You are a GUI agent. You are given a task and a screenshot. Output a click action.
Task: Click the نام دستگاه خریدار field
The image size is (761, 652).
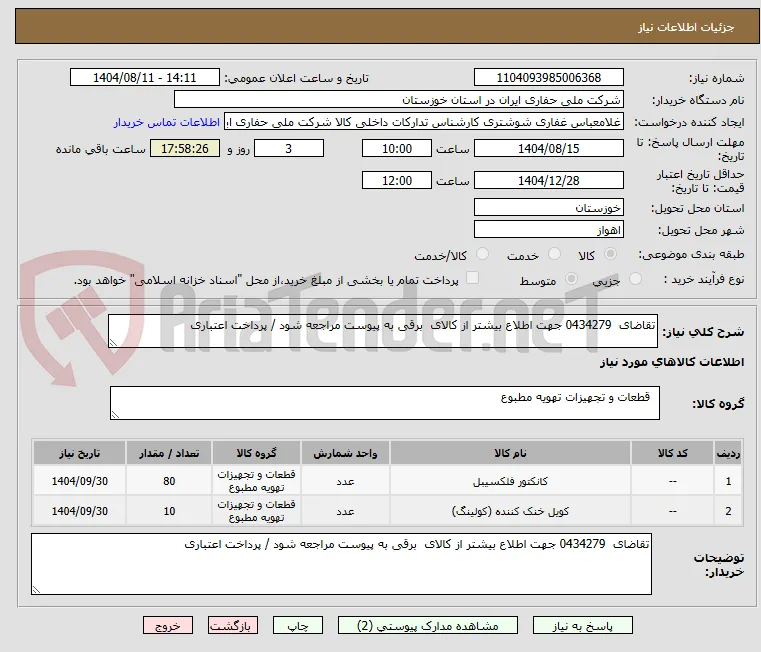pyautogui.click(x=398, y=100)
